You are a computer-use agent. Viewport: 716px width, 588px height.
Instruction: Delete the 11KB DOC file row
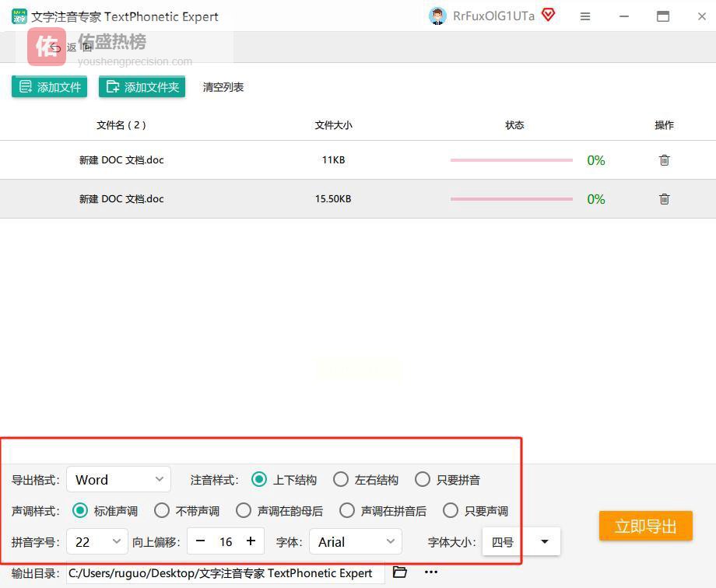pyautogui.click(x=664, y=160)
